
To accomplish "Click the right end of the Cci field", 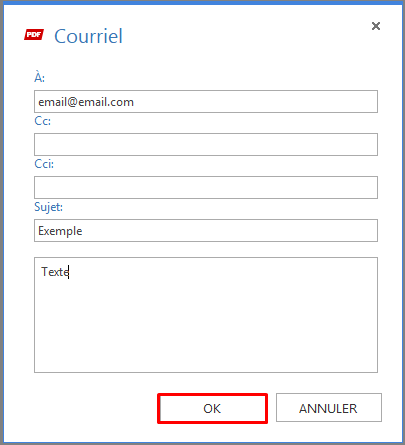I will [367, 187].
